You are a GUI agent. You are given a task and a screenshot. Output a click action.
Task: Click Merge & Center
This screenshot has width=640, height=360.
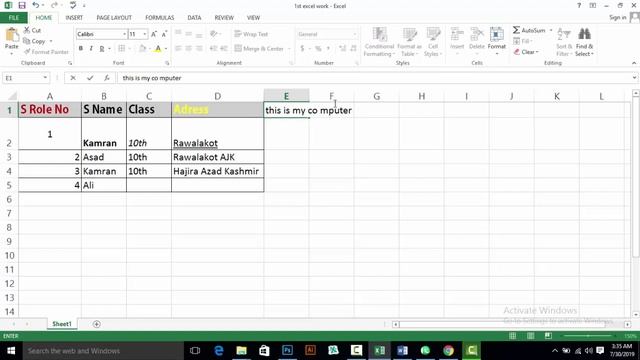click(x=259, y=49)
